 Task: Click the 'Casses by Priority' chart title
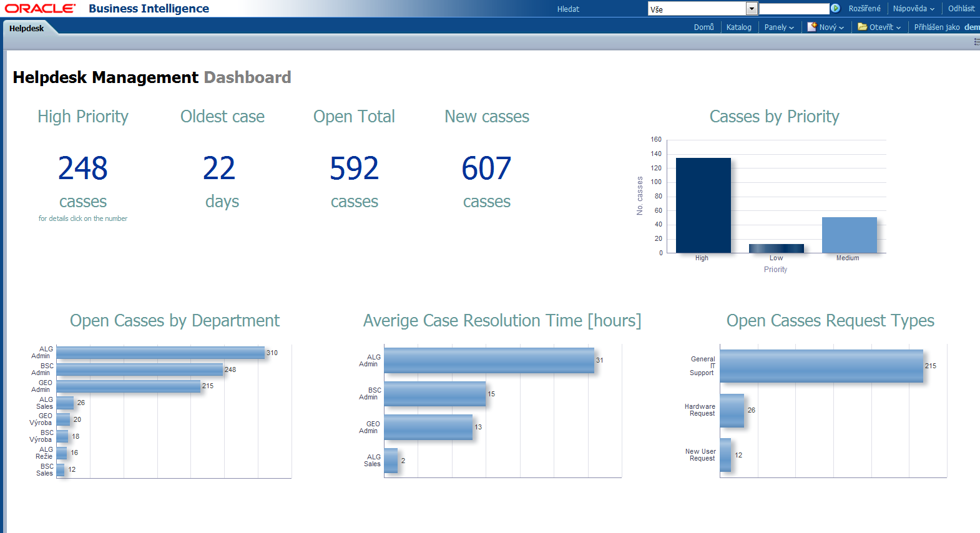[x=774, y=117]
